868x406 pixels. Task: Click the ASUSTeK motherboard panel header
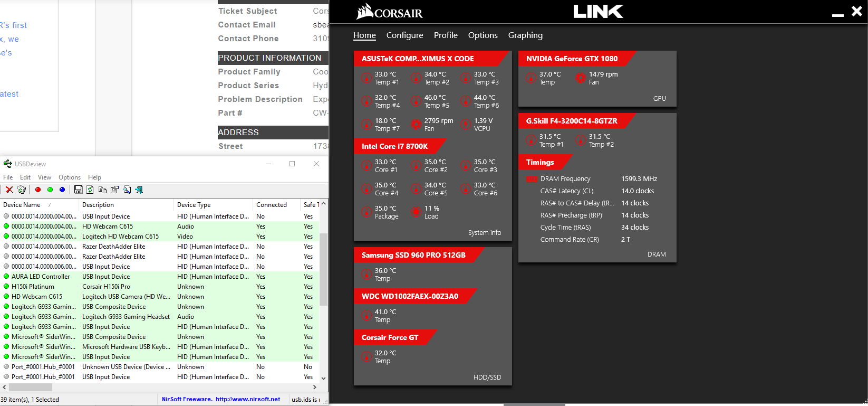coord(432,59)
